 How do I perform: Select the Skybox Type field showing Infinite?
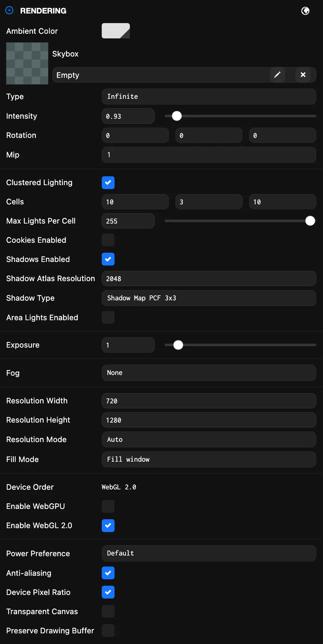click(209, 96)
